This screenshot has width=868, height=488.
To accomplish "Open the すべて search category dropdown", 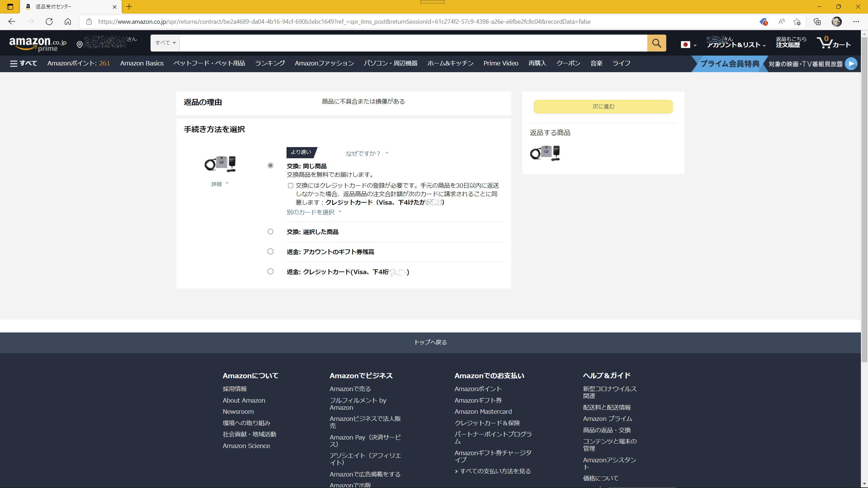I will [x=165, y=43].
